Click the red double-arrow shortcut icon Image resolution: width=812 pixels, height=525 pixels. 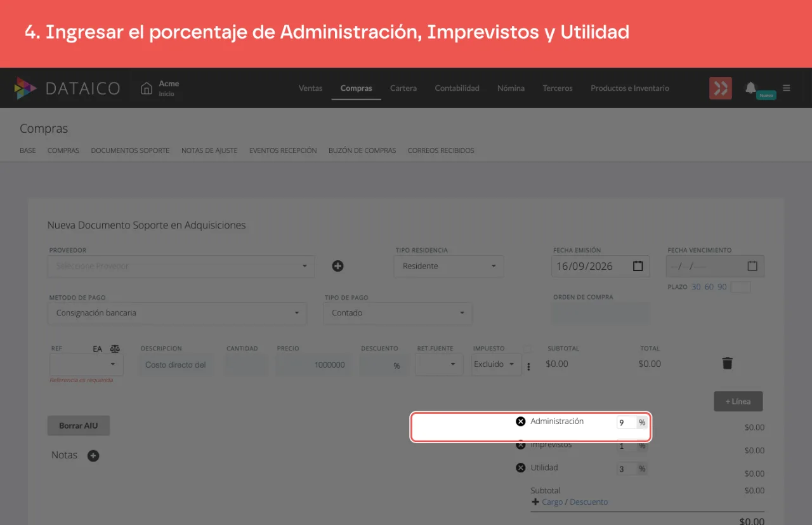[x=720, y=88]
